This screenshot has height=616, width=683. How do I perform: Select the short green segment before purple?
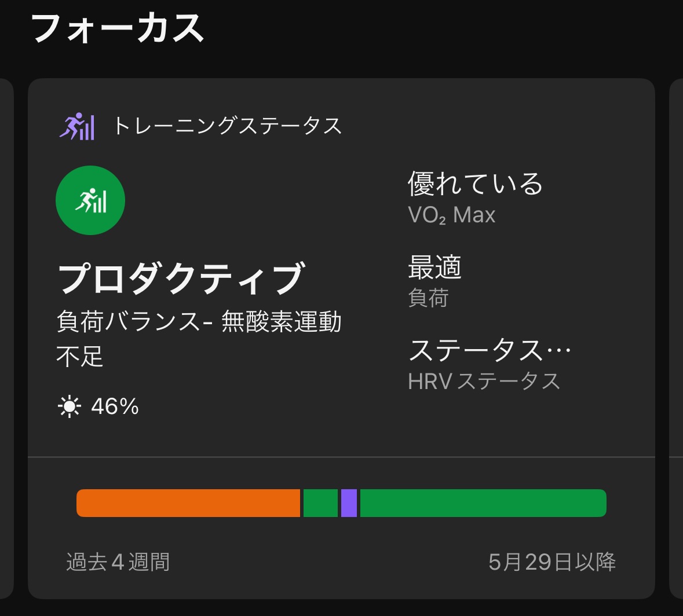click(320, 503)
